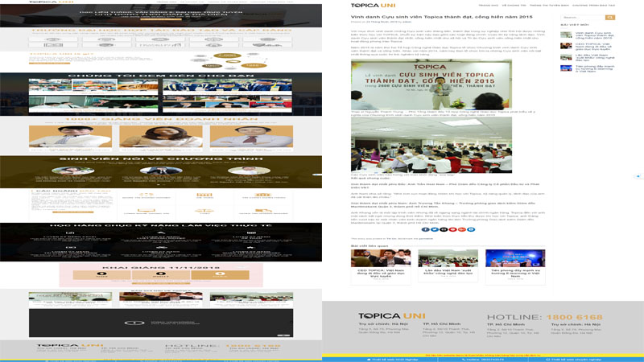Viewport: 644px width, 362px height.
Task: Click the TOPICA UNI logo on landing page
Action: point(51,2)
